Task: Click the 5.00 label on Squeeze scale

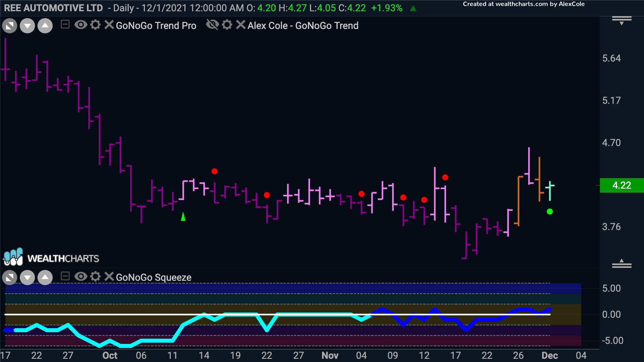Action: 611,288
